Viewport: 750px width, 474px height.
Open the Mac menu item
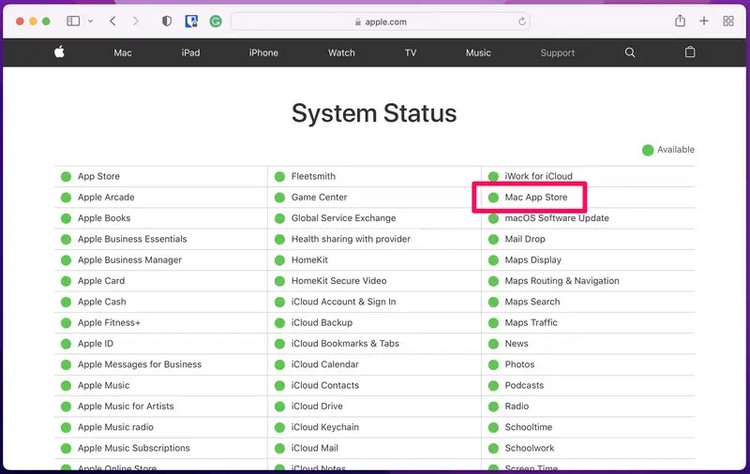[122, 53]
